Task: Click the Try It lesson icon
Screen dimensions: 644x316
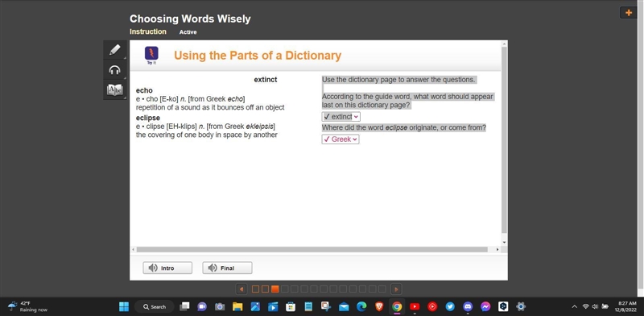Action: click(151, 55)
